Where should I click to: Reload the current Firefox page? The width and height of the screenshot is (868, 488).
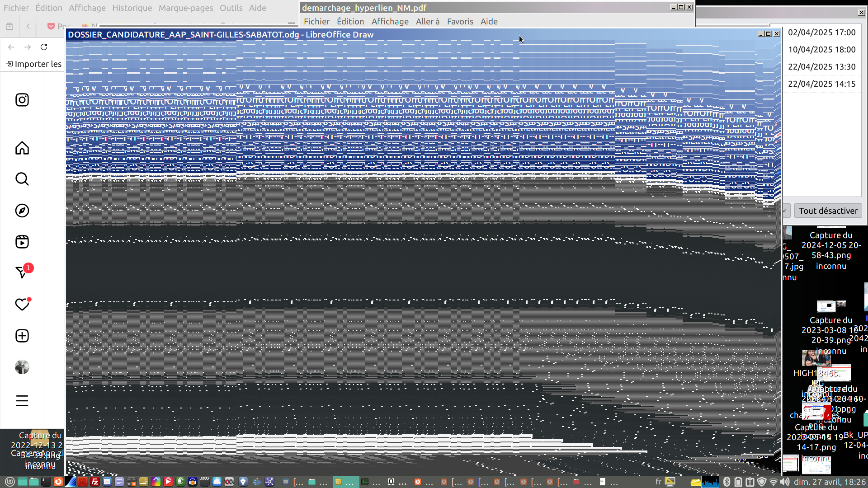click(44, 47)
